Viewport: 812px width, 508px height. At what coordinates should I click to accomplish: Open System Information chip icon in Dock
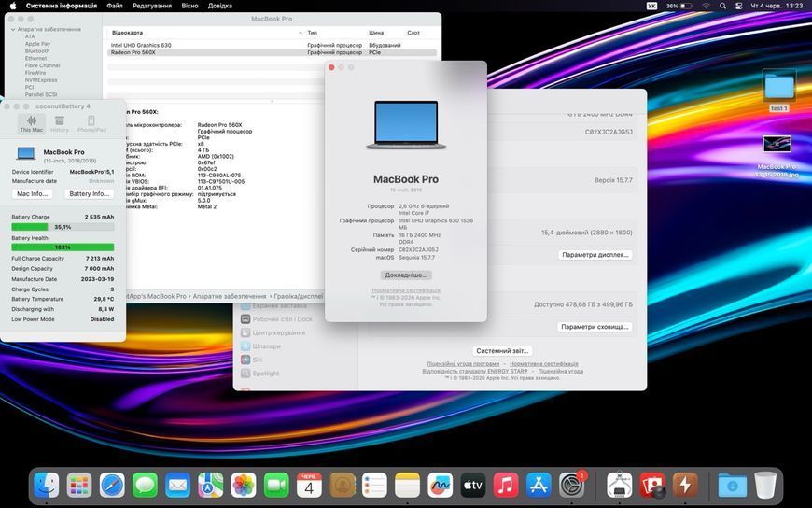point(620,486)
